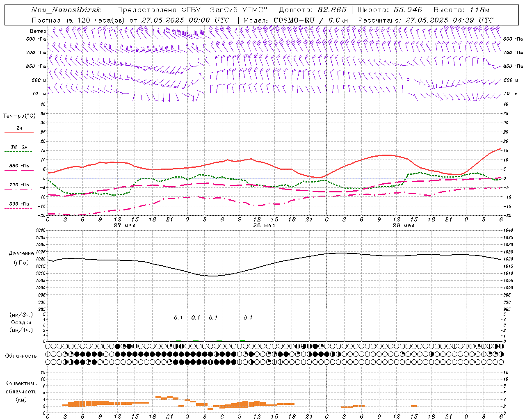
Task: Click the (км) unit under convective cloud label
Action: click(x=21, y=399)
